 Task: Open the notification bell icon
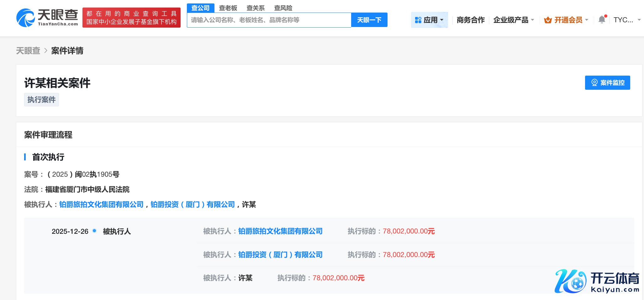(x=602, y=20)
